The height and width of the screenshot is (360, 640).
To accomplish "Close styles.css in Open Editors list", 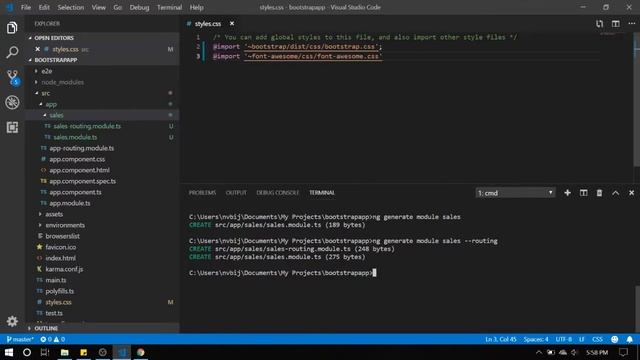I will (x=38, y=49).
